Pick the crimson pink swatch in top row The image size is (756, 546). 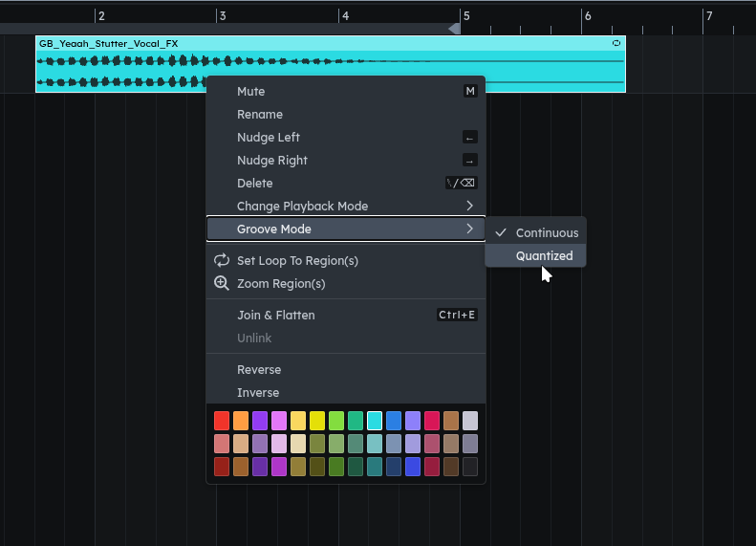[432, 421]
